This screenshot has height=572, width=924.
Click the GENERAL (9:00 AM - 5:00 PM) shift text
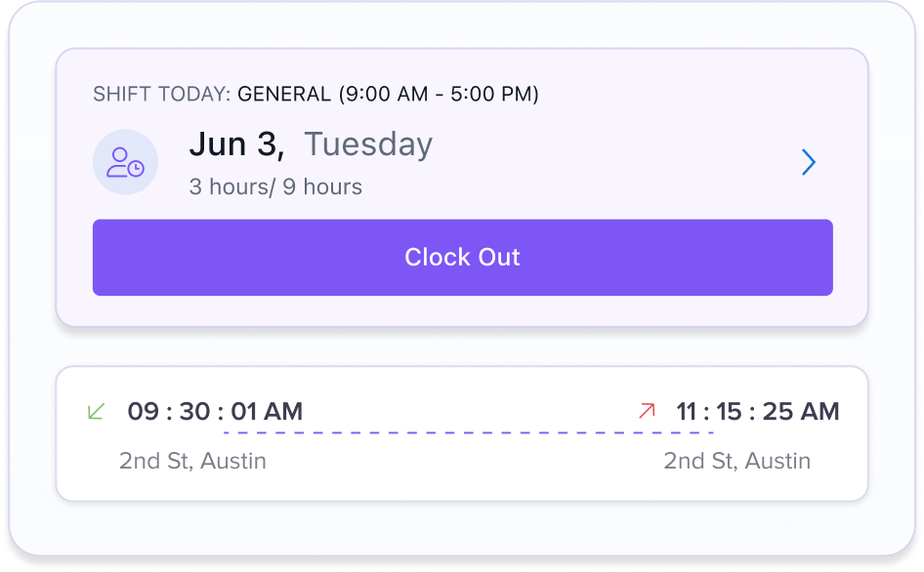tap(389, 95)
